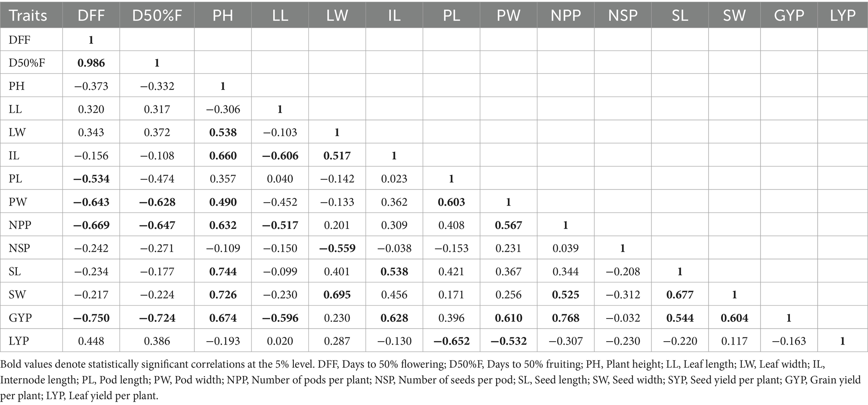Select the 0.603 value in PW row
Screen dimensions: 868x405
(x=451, y=202)
